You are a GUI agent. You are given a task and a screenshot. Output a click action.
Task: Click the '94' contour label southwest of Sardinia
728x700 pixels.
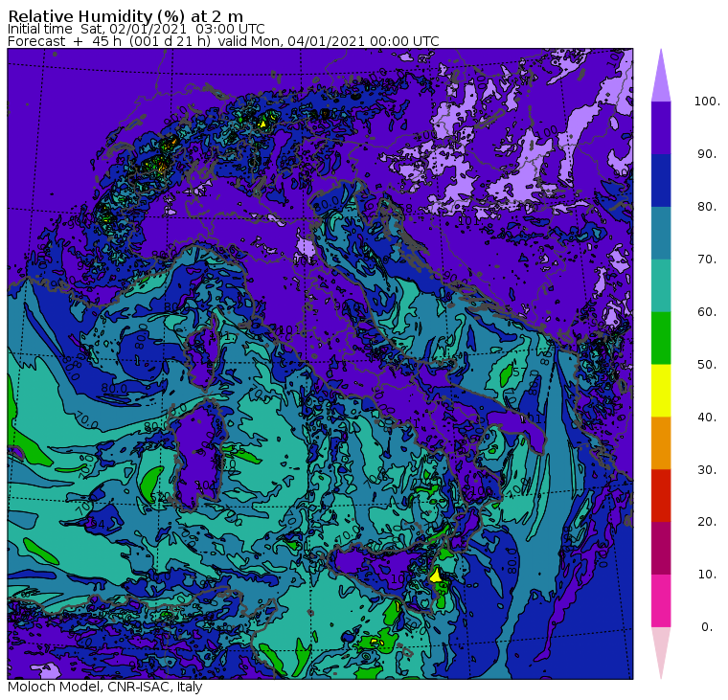(x=98, y=525)
